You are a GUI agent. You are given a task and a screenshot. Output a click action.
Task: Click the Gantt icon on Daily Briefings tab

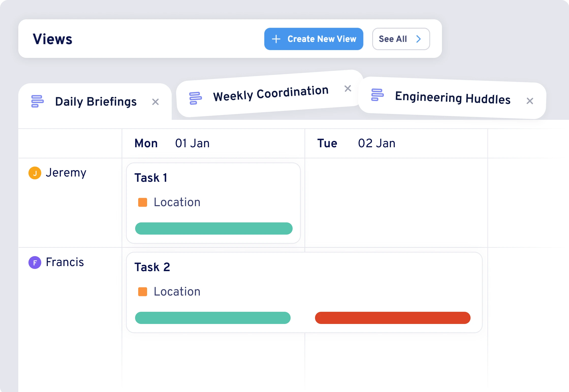(37, 101)
